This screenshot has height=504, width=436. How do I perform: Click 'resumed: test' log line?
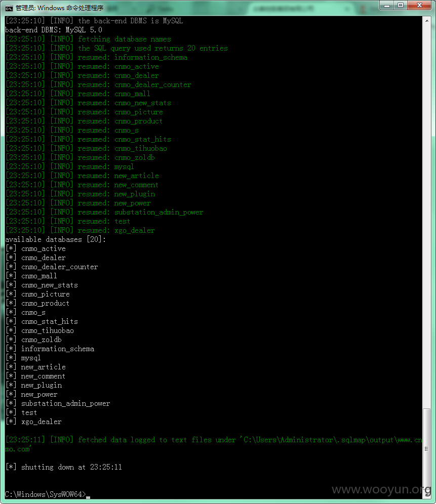[x=68, y=221]
